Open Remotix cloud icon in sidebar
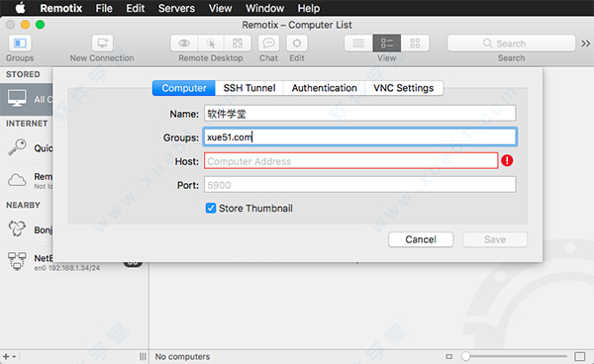The image size is (594, 364). pos(17,180)
